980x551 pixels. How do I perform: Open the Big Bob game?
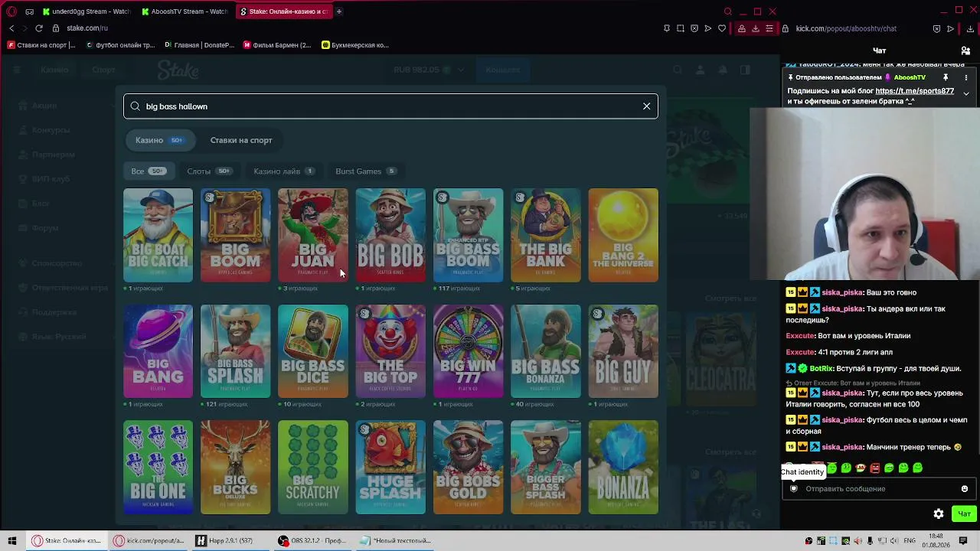click(x=390, y=235)
